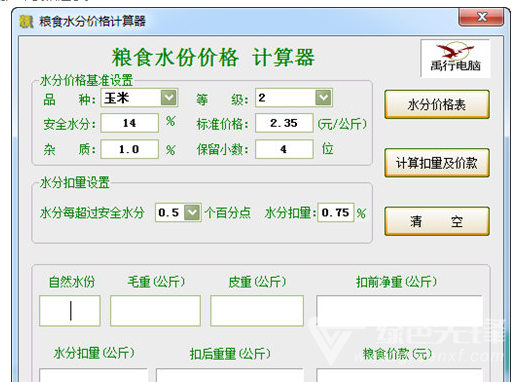Screen dimensions: 522x382
Task: Select the 标准价格 field showing 2.35
Action: pyautogui.click(x=284, y=123)
